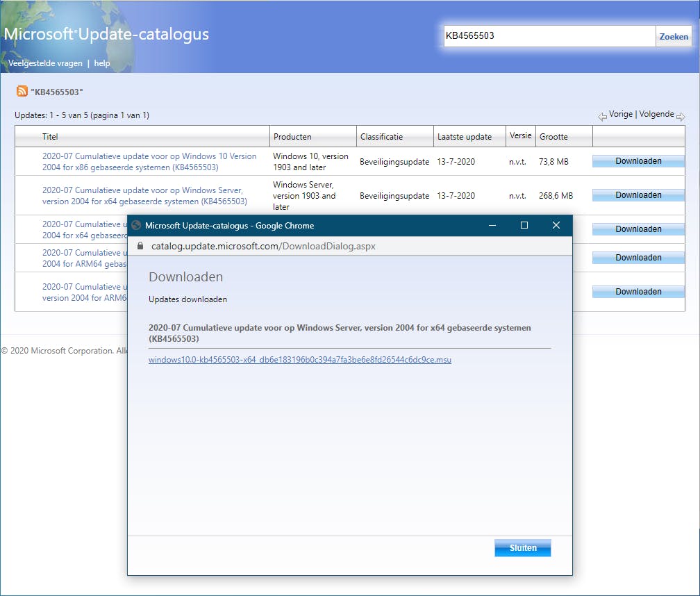
Task: Click into the KB4565503 search field
Action: (x=549, y=36)
